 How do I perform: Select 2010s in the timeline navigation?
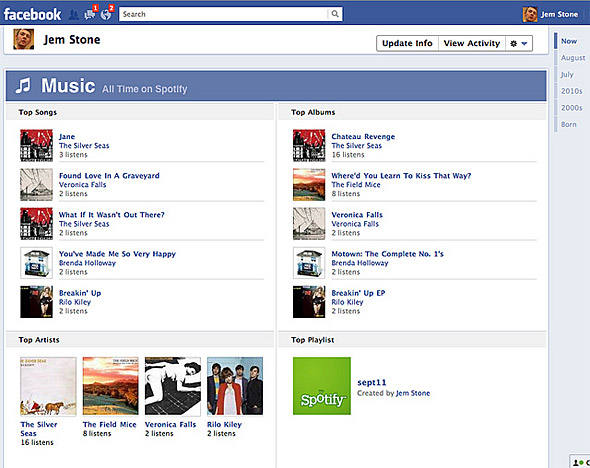pos(571,91)
